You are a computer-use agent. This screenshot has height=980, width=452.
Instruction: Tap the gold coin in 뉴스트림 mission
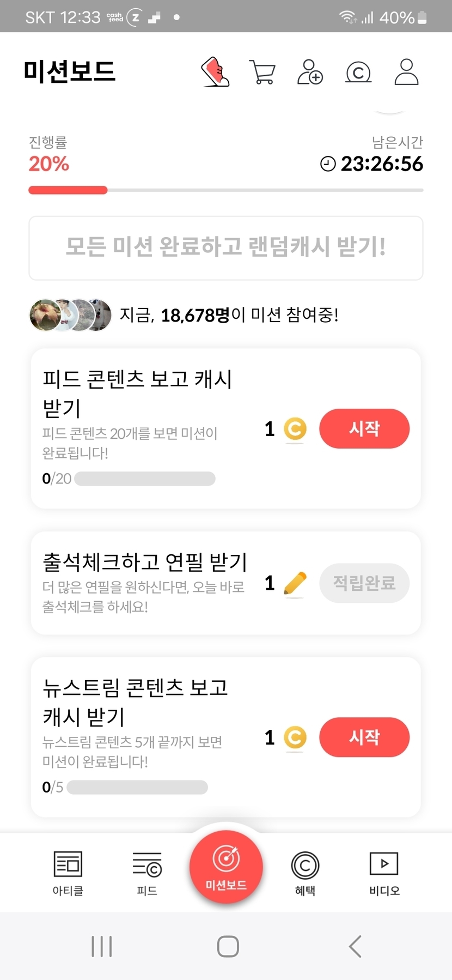click(295, 738)
